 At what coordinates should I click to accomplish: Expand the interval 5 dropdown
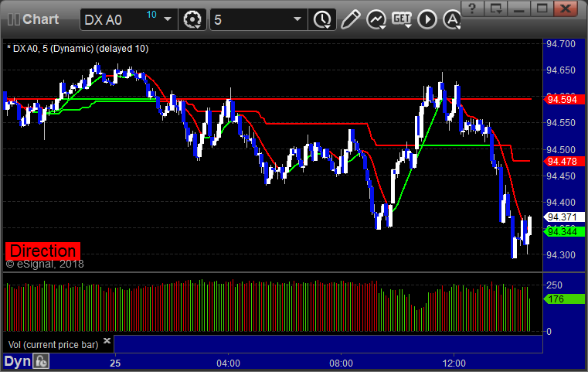coord(297,19)
